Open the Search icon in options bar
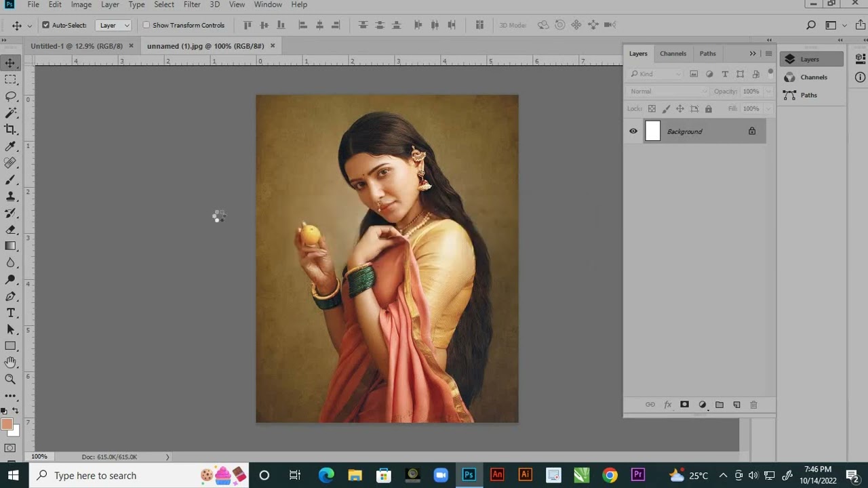This screenshot has width=868, height=488. (811, 25)
